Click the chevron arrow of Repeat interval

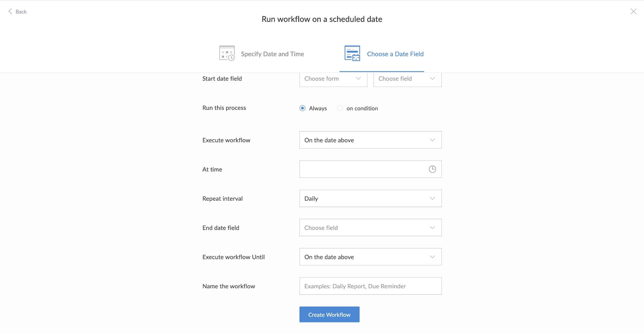click(x=432, y=198)
